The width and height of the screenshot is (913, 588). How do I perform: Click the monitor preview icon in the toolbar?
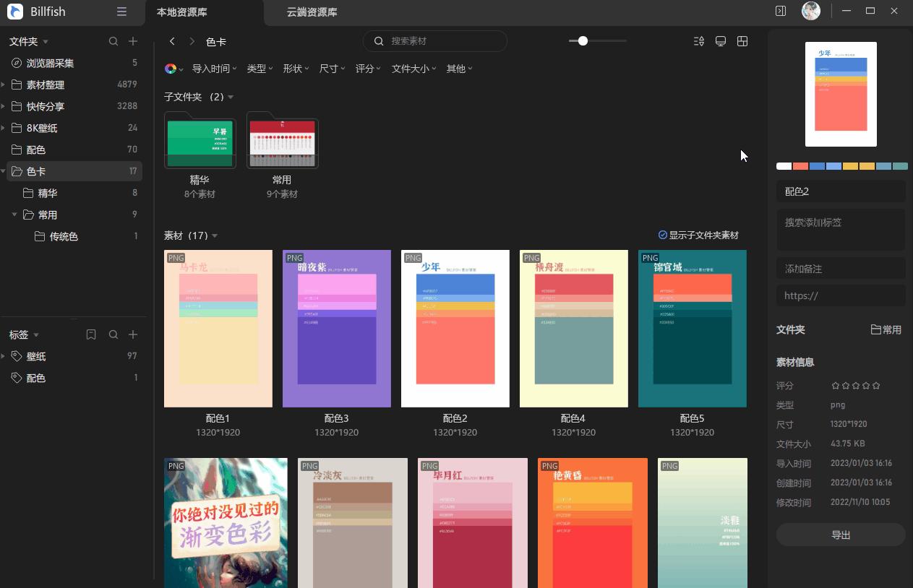[x=720, y=41]
